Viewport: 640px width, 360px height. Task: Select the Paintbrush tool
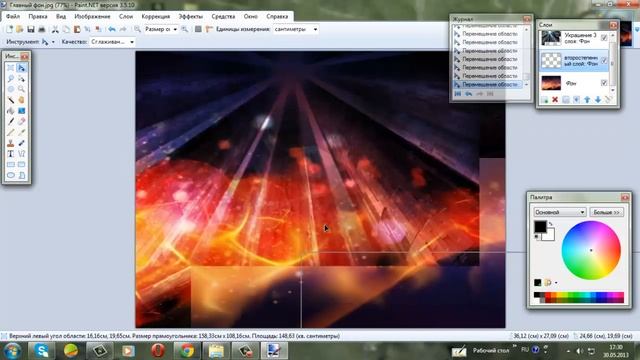(x=11, y=121)
